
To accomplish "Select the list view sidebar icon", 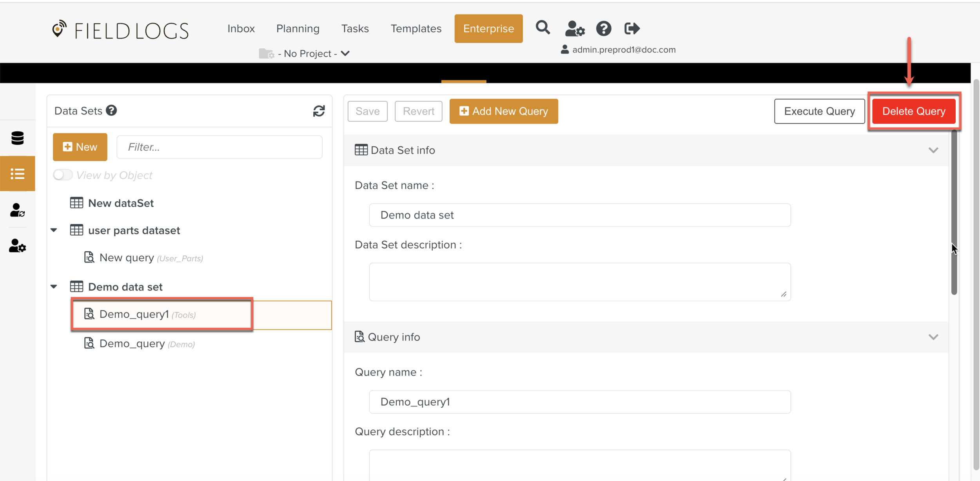I will coord(18,174).
